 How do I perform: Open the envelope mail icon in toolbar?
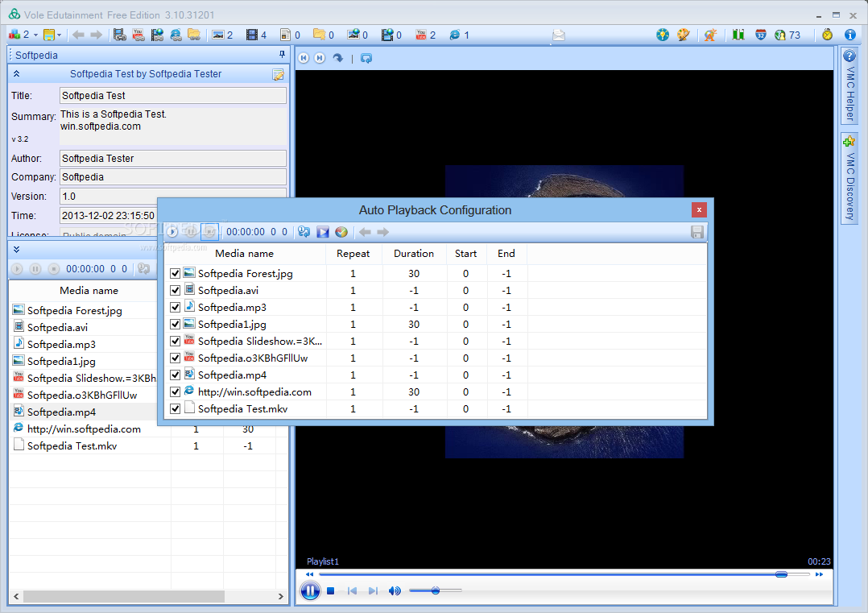tap(559, 35)
